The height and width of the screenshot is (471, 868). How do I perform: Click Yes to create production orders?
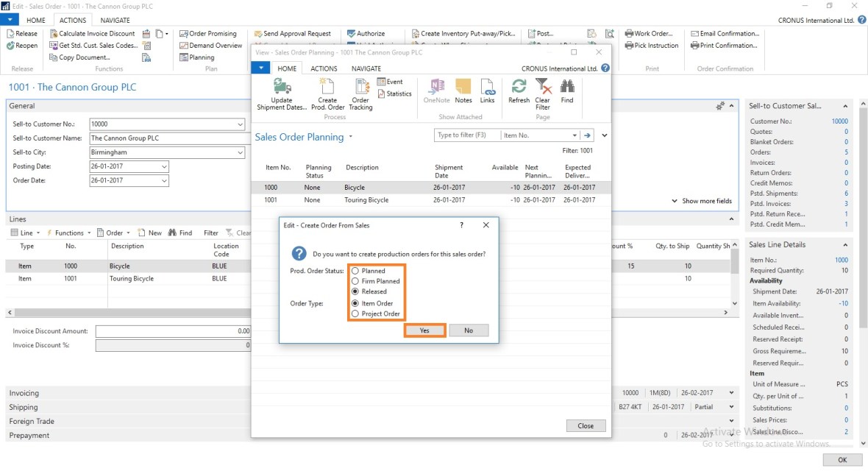tap(424, 330)
